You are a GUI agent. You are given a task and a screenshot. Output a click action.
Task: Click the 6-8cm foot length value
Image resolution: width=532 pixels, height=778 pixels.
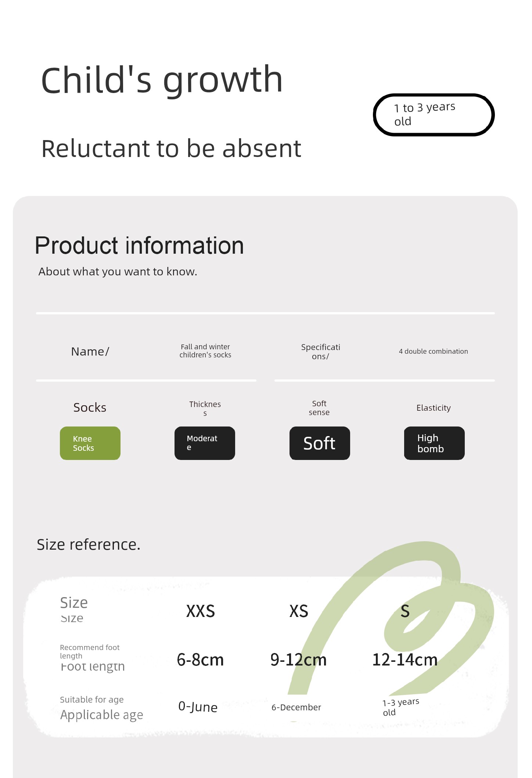pos(200,660)
